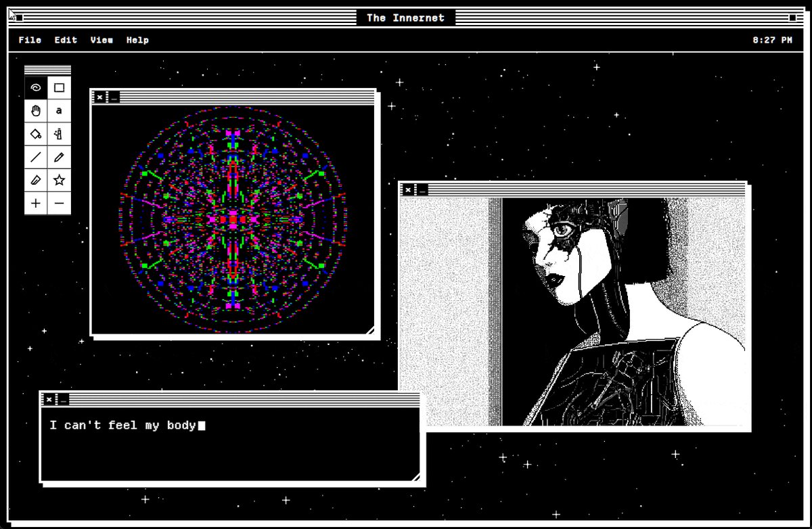Open the View menu
Screen dimensions: 812x529
coord(101,40)
